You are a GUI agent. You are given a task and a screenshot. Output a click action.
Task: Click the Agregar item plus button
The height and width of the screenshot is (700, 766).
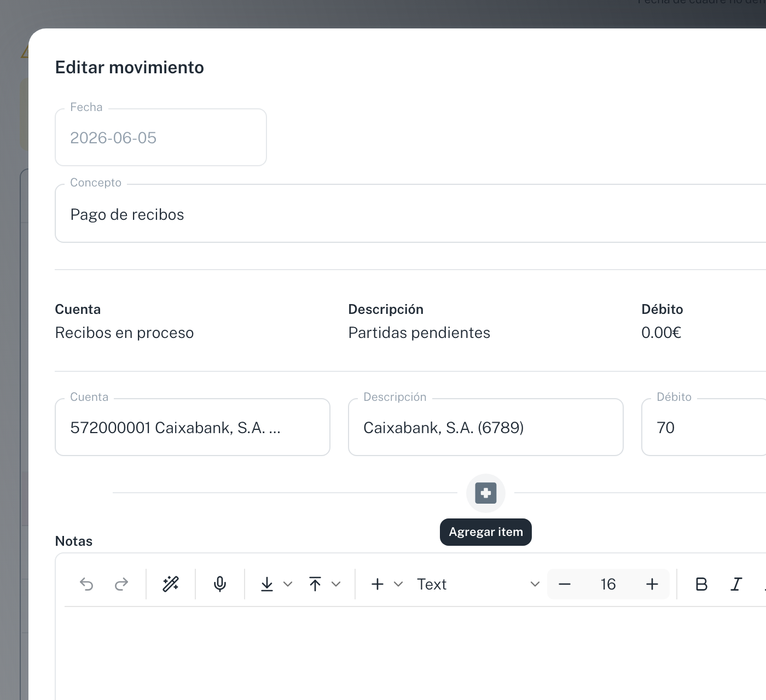[x=486, y=493]
